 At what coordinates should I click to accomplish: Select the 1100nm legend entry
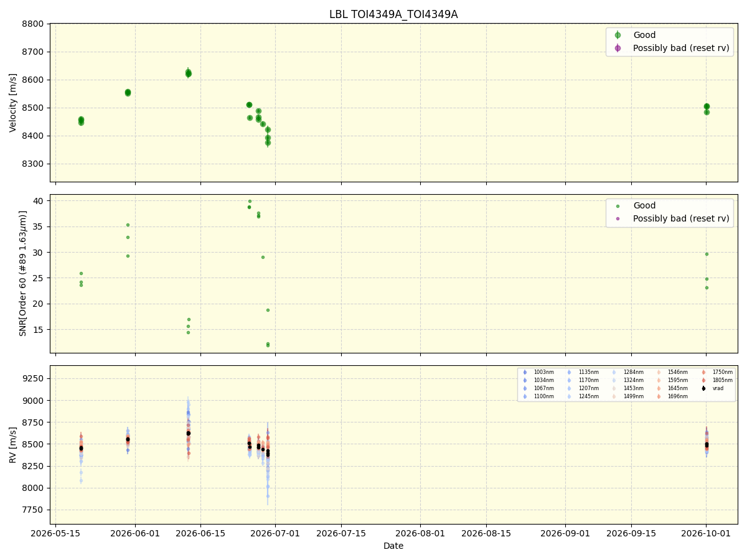539,396
